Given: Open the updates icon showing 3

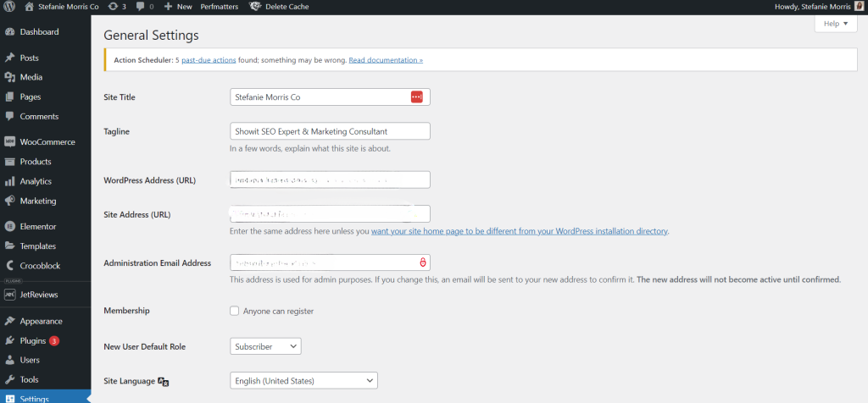Looking at the screenshot, I should [x=113, y=7].
